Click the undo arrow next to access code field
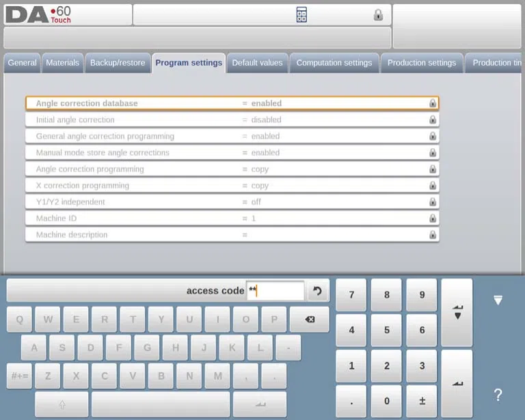525x420 pixels. (x=317, y=291)
